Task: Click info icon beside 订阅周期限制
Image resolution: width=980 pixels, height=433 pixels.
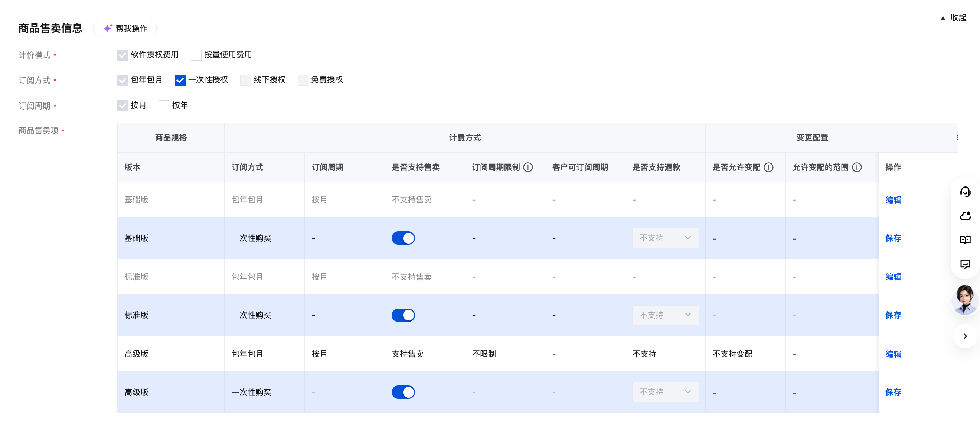Action: click(x=528, y=167)
